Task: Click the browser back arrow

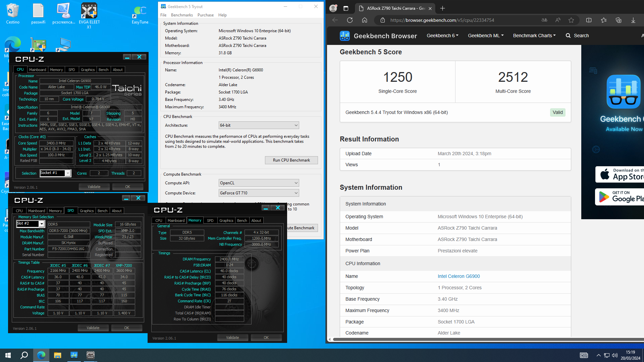Action: (x=335, y=20)
